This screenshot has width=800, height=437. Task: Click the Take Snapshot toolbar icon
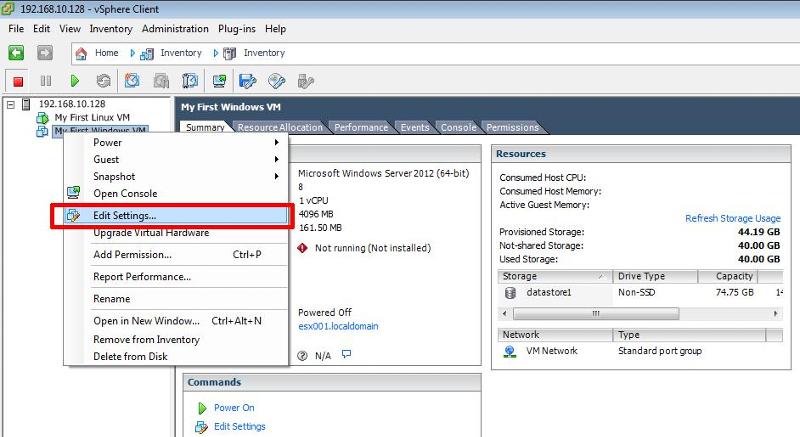click(x=132, y=81)
